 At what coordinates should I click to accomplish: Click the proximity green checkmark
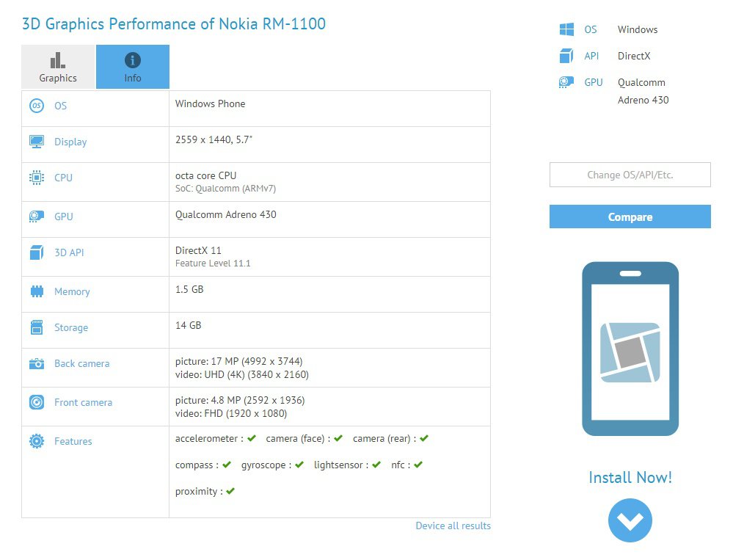[x=230, y=491]
